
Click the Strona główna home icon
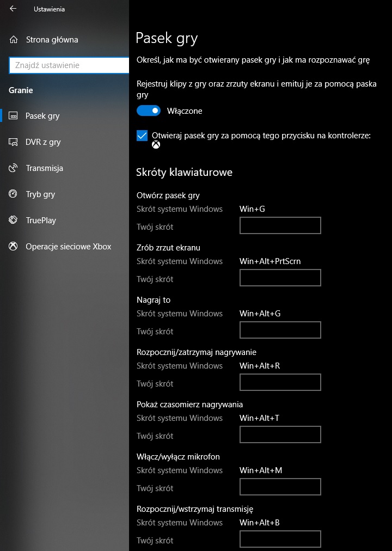[14, 40]
